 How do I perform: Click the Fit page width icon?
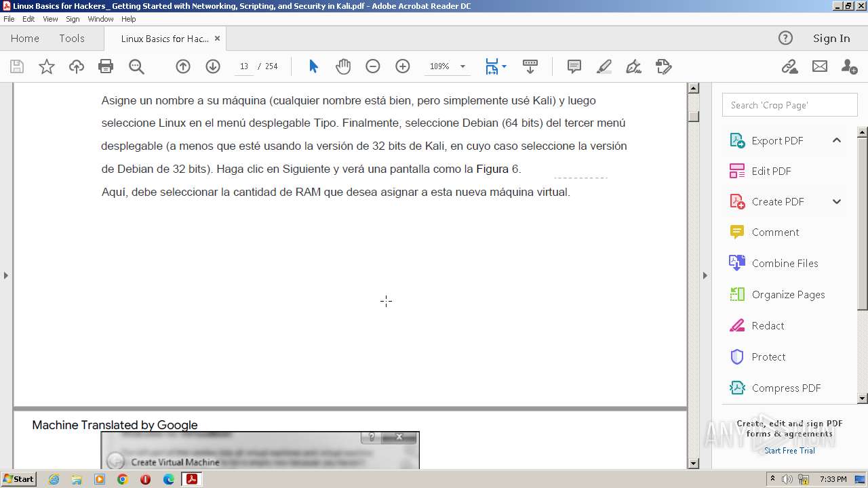coord(492,66)
